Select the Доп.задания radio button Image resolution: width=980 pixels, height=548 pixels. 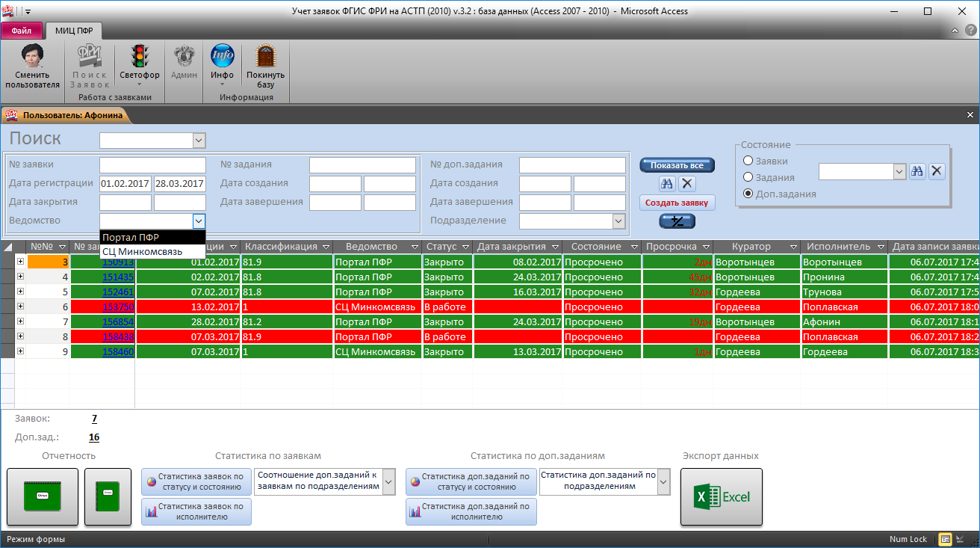click(748, 194)
